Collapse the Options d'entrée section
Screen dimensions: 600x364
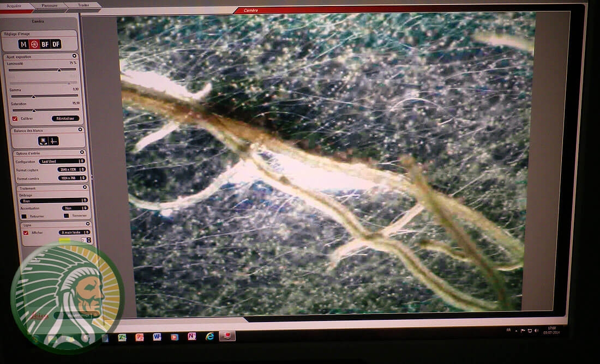point(82,152)
